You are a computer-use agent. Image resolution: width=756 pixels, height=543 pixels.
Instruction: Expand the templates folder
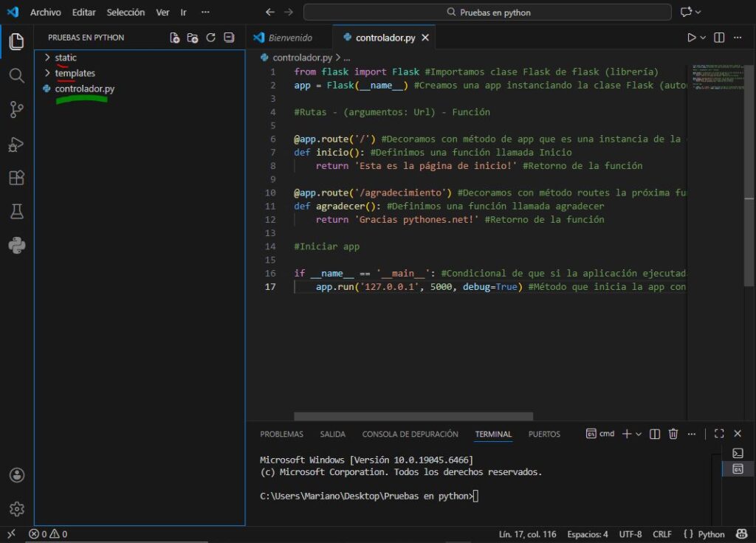[x=75, y=73]
